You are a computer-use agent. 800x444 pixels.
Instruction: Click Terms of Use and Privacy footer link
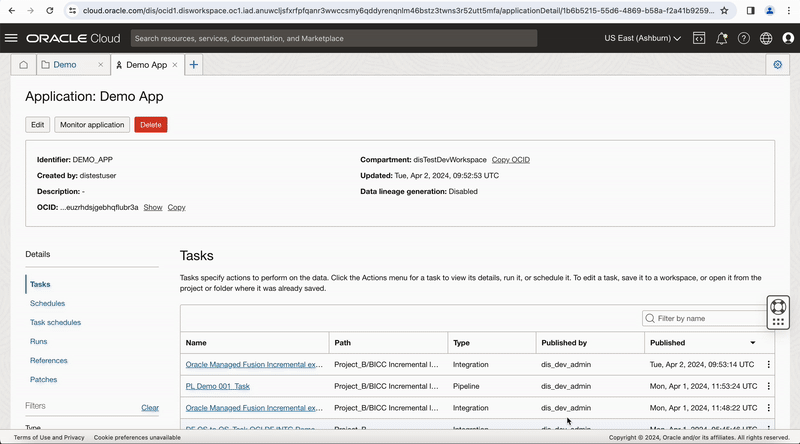(49, 437)
